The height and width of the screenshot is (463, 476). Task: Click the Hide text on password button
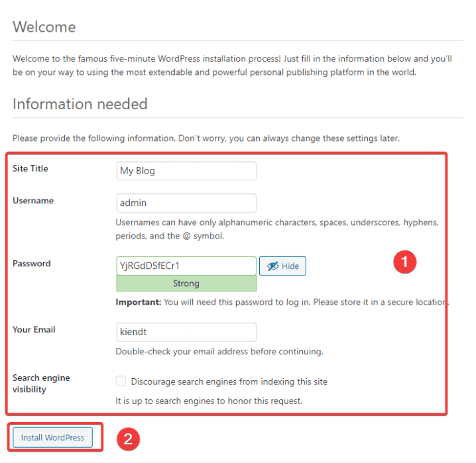(290, 266)
